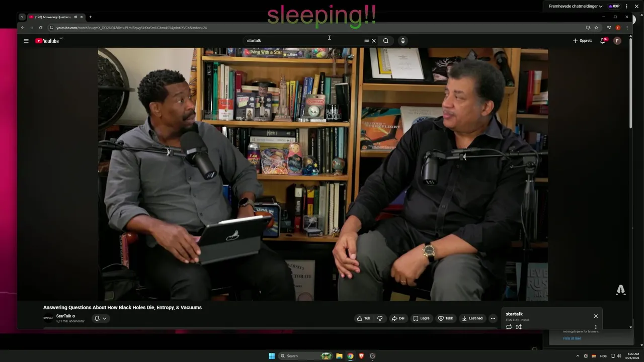Open the account avatar menu on YouTube
Viewport: 644px width, 362px height.
pos(617,41)
